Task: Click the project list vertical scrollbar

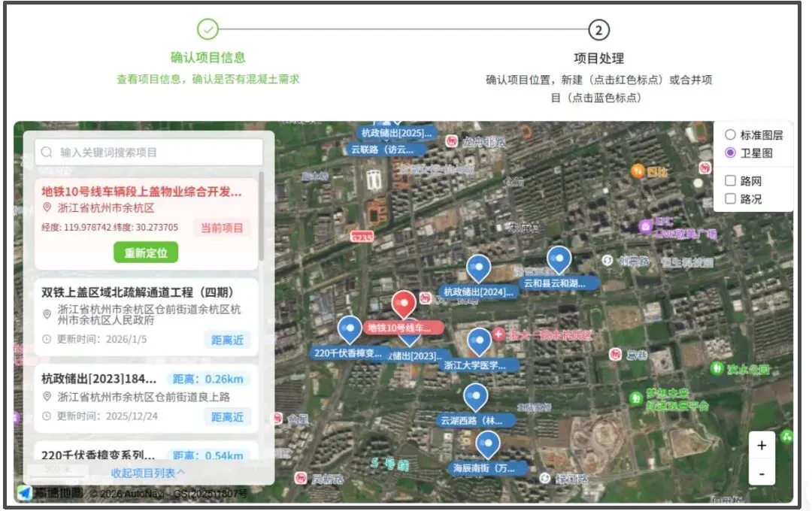Action: point(261,217)
